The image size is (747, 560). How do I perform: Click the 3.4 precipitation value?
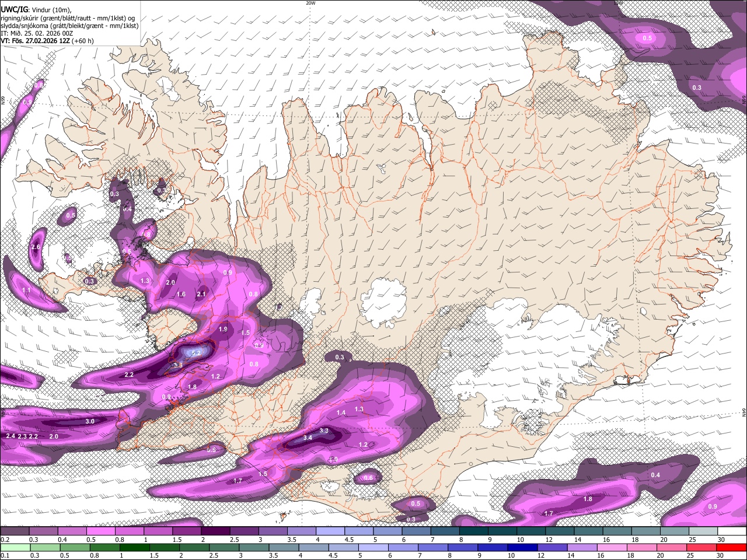[308, 437]
